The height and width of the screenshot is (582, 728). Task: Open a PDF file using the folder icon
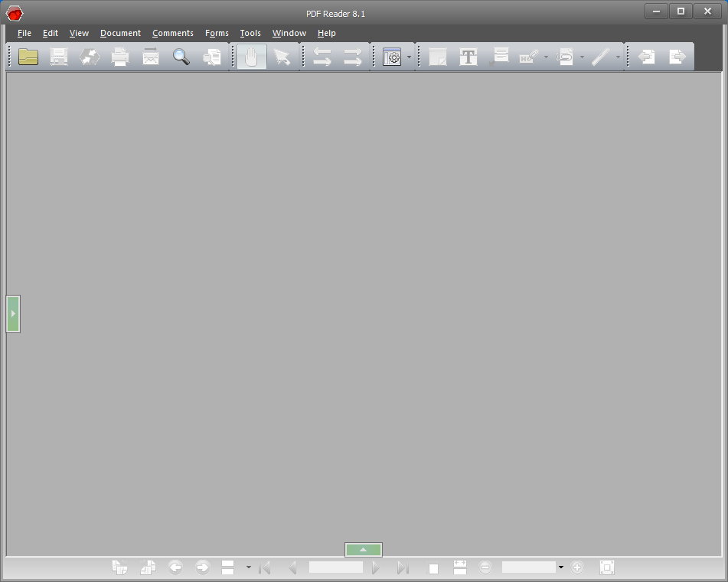28,56
